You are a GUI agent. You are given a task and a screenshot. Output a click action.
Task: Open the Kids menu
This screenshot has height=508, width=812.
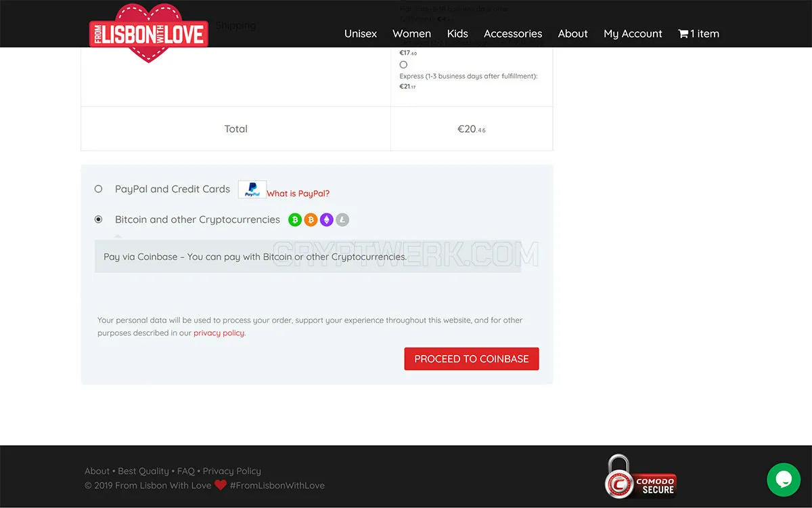(x=457, y=33)
